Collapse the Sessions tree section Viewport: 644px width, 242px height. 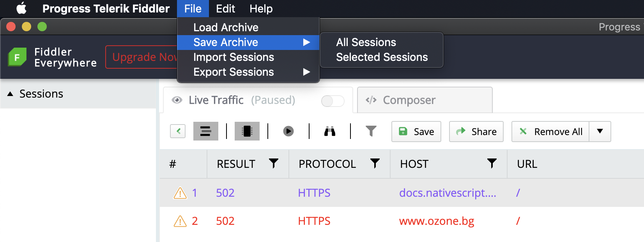click(x=10, y=94)
